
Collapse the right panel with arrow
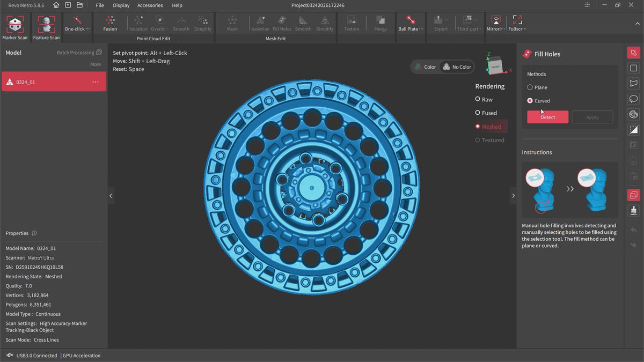coord(513,196)
